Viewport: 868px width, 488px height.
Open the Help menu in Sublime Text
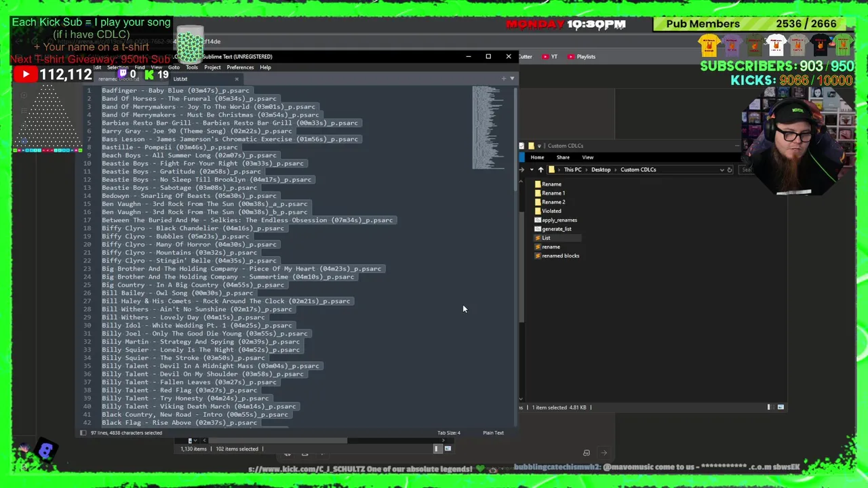(265, 67)
